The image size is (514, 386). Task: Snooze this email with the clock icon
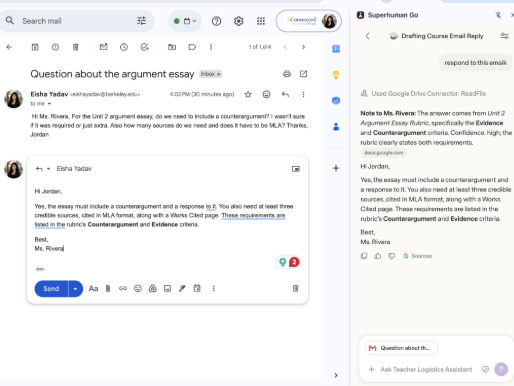[124, 47]
